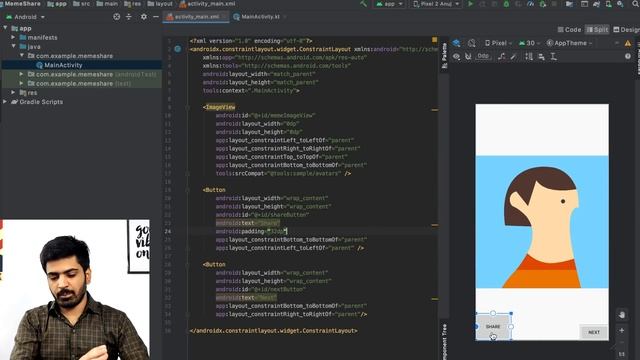The width and height of the screenshot is (640, 360).
Task: Open the Palette side tab
Action: [444, 56]
